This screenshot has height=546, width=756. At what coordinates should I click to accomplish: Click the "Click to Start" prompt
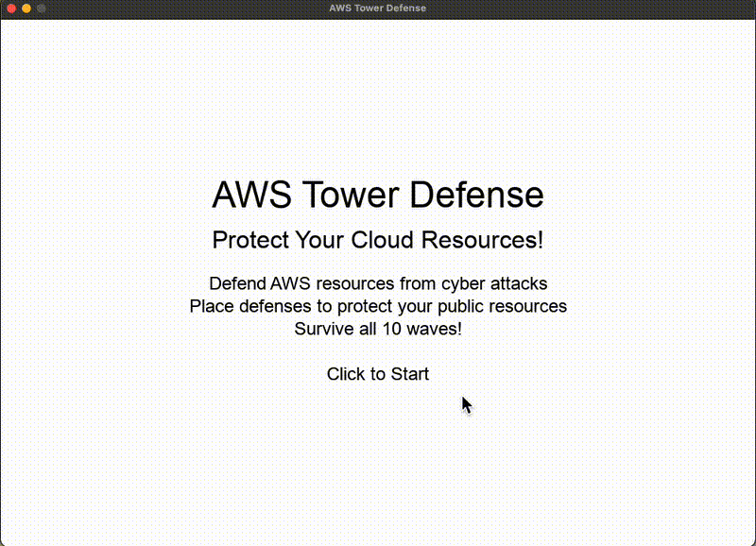(x=377, y=374)
